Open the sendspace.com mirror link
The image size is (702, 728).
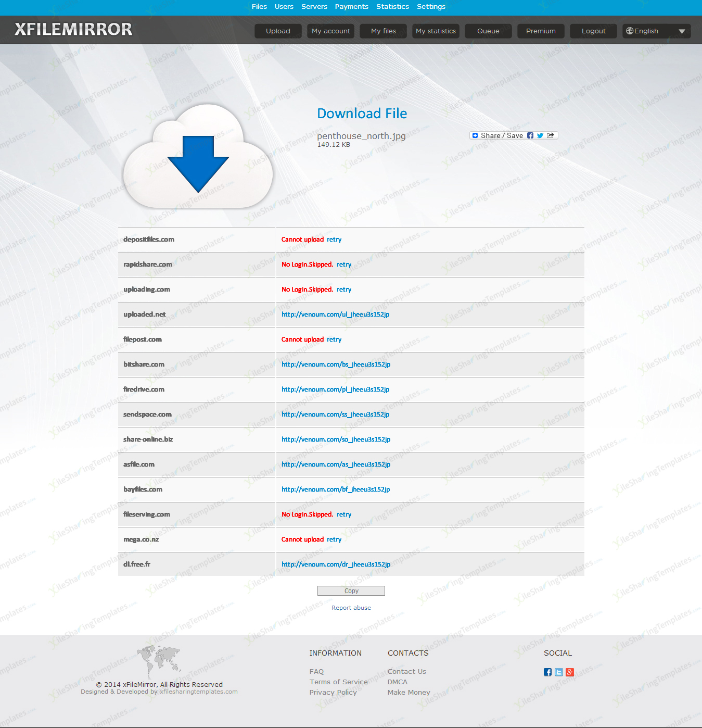click(336, 415)
